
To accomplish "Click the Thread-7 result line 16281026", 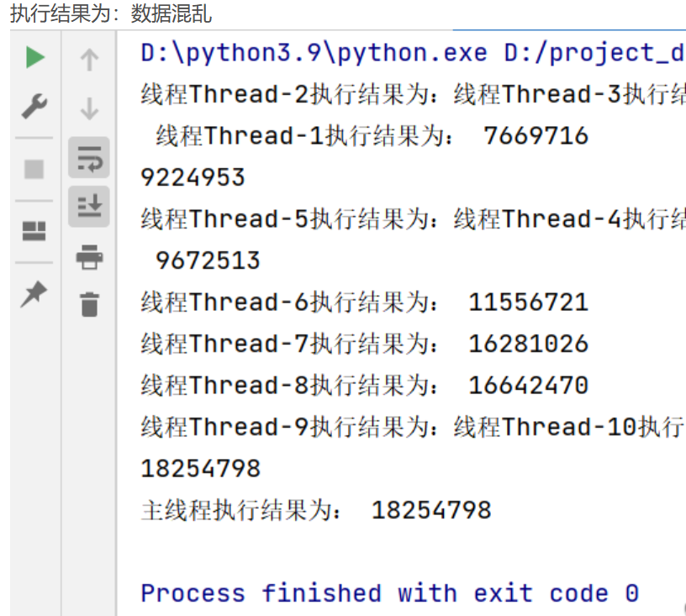I will [x=364, y=344].
